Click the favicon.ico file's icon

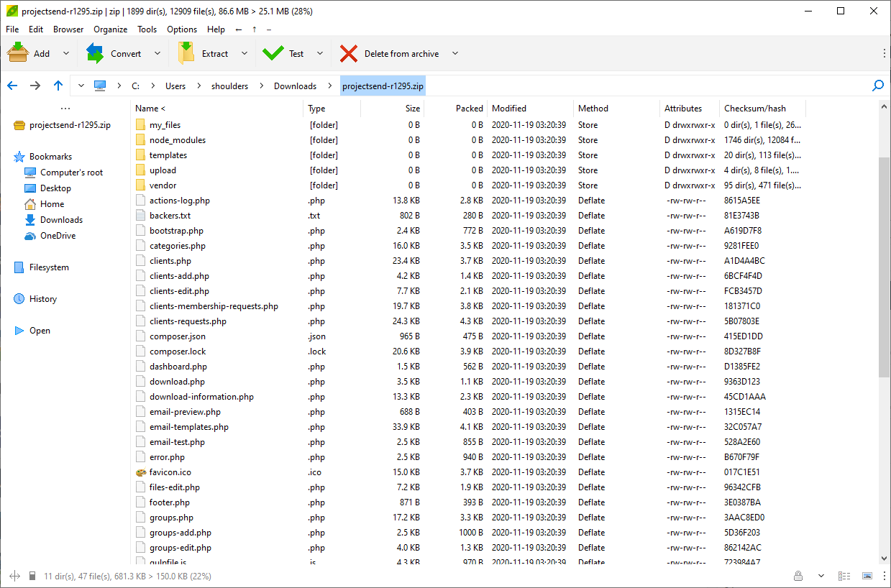point(140,472)
